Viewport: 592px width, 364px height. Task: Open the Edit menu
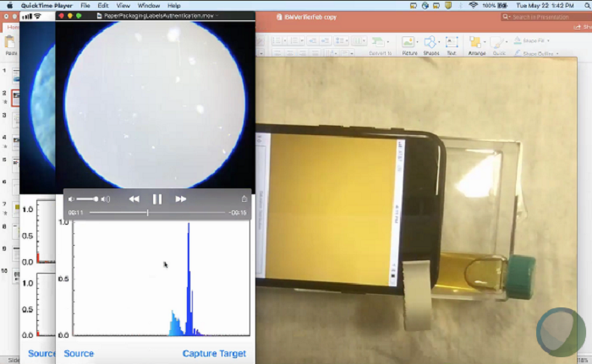pos(103,6)
